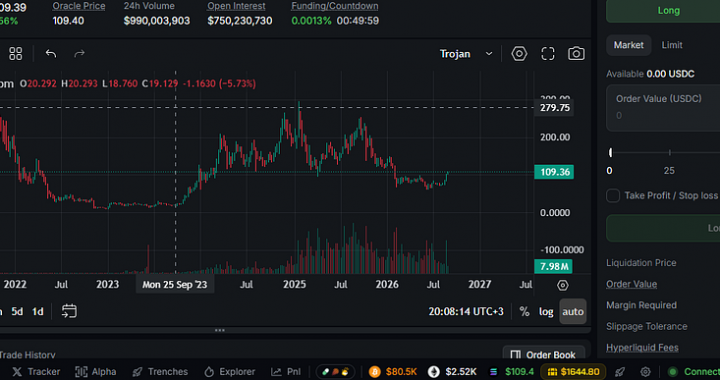Click the leverage slider handle at 0
The image size is (720, 380).
pyautogui.click(x=610, y=152)
